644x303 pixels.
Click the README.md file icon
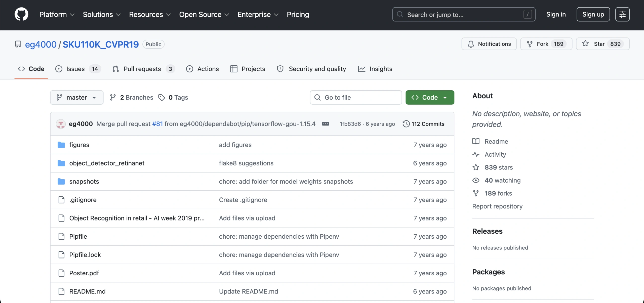(x=61, y=291)
